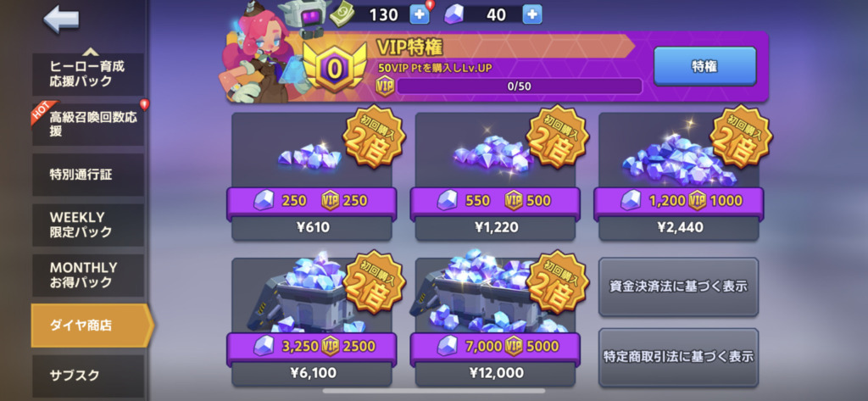
Task: Buy the 7,000 diamond pack for ¥12,000
Action: click(495, 322)
